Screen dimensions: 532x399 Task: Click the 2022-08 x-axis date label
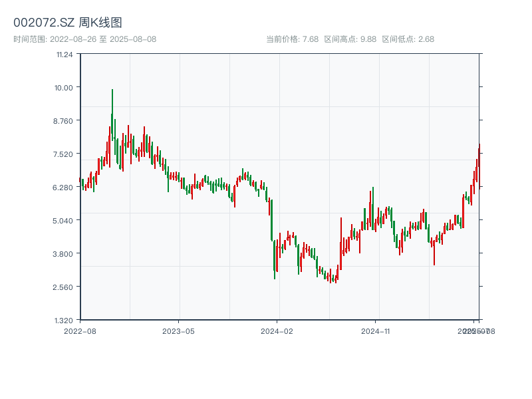80,331
